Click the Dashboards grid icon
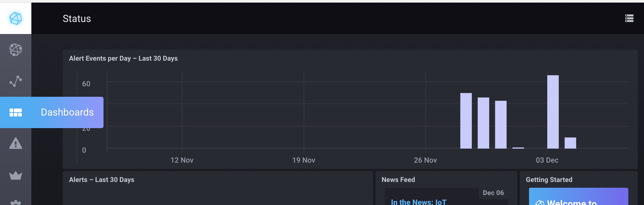 (16, 112)
